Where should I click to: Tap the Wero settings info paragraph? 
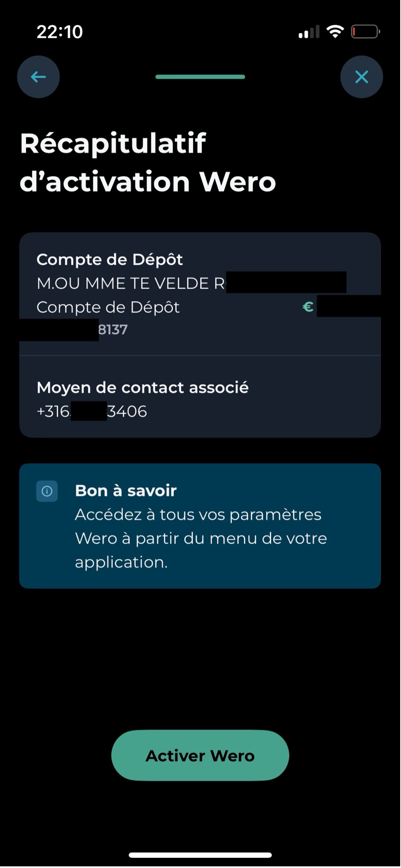(x=200, y=538)
